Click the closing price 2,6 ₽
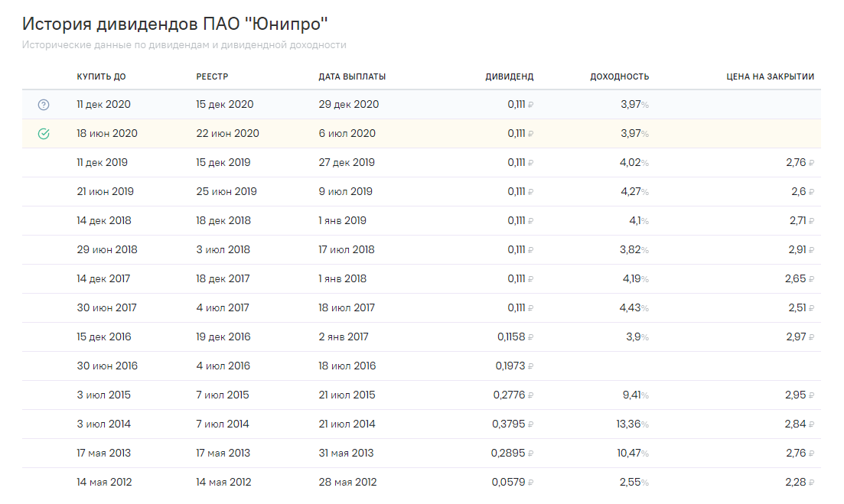 tap(803, 191)
